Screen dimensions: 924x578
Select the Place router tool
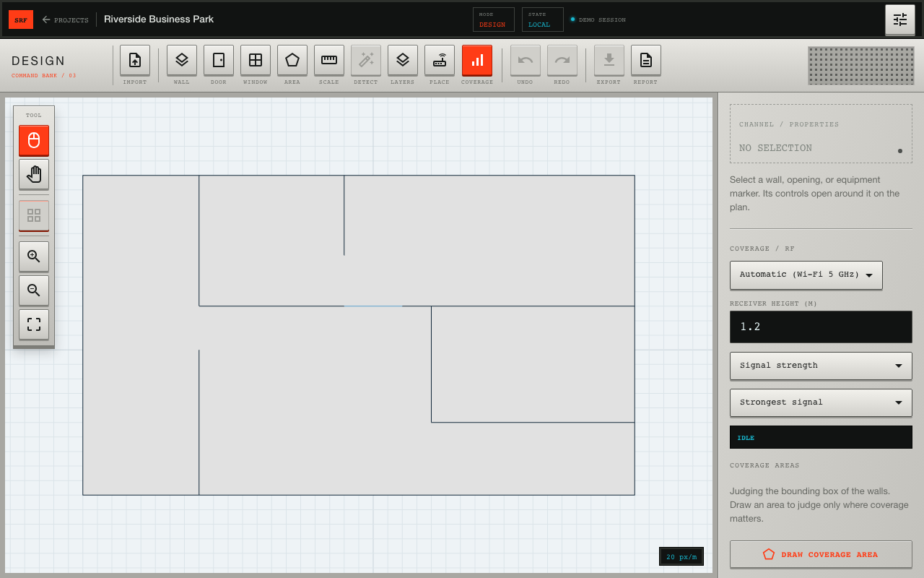[x=440, y=61]
